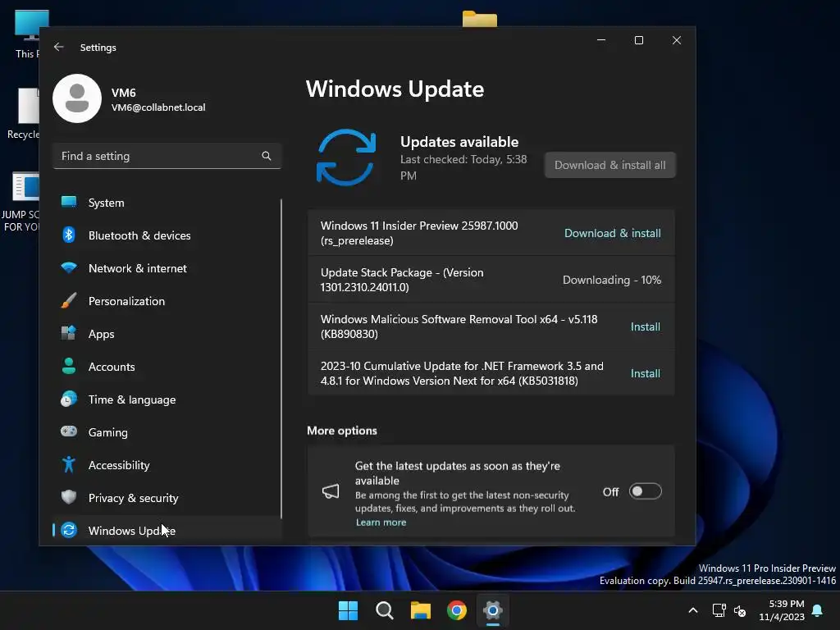Open the notification bell icon
The height and width of the screenshot is (630, 840).
818,610
